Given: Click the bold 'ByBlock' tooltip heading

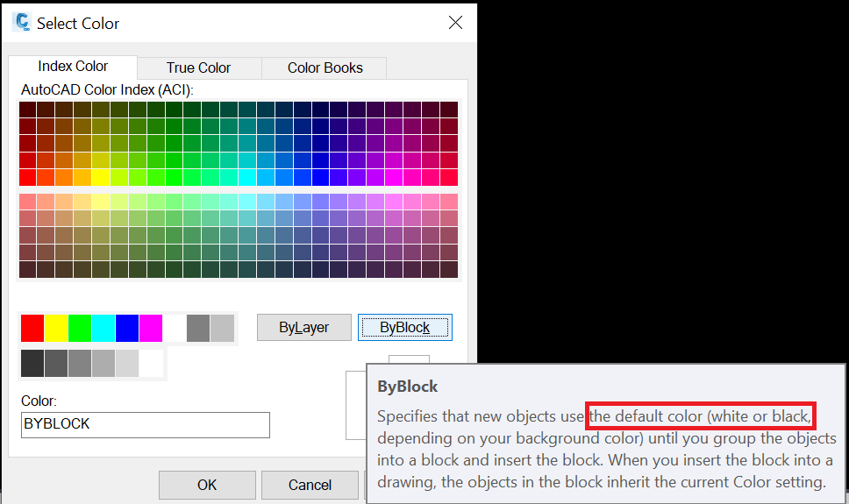Looking at the screenshot, I should pyautogui.click(x=407, y=387).
